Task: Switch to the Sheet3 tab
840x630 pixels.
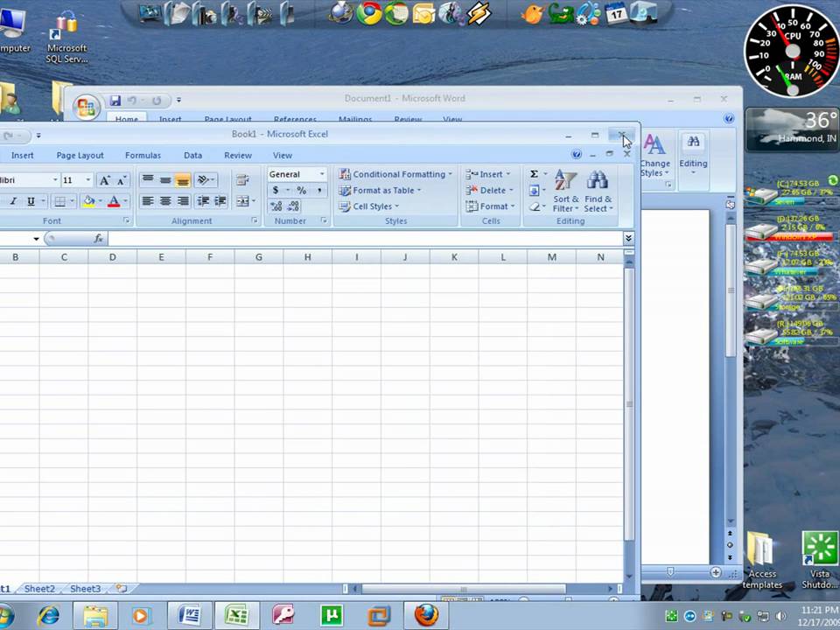Action: (85, 589)
